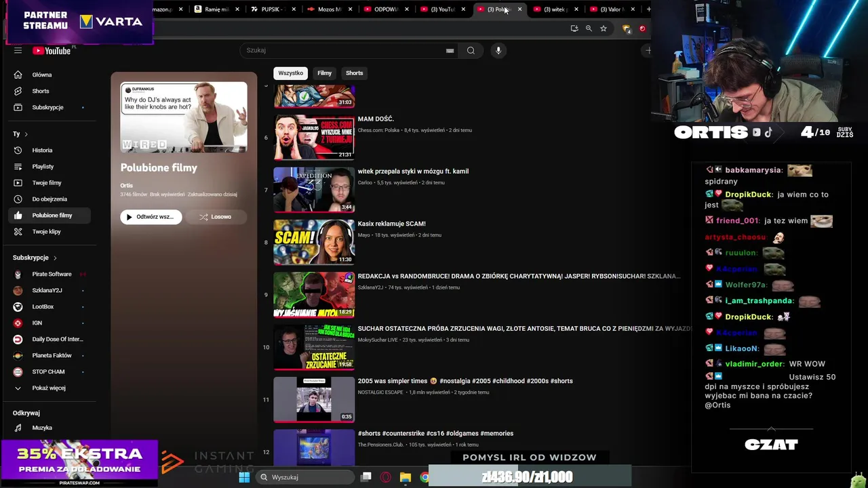Open Do obejrzenia watch later list
The width and height of the screenshot is (868, 488).
[51, 199]
